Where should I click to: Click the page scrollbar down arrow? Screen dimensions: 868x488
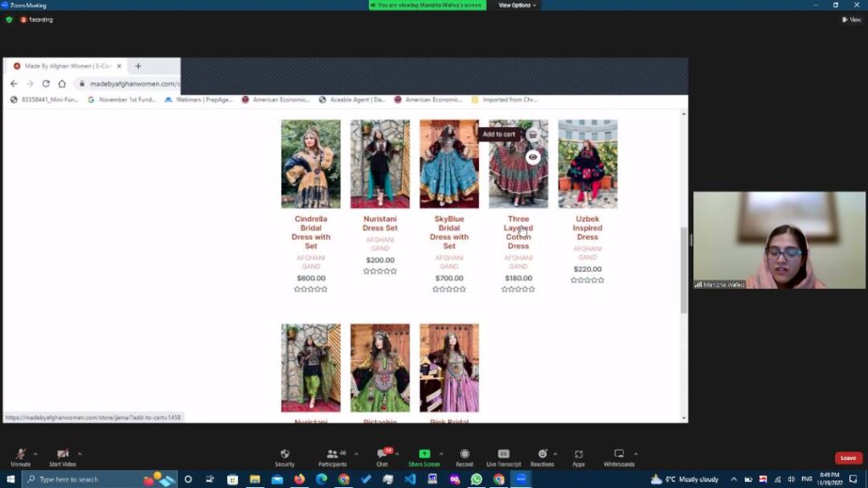(x=684, y=419)
